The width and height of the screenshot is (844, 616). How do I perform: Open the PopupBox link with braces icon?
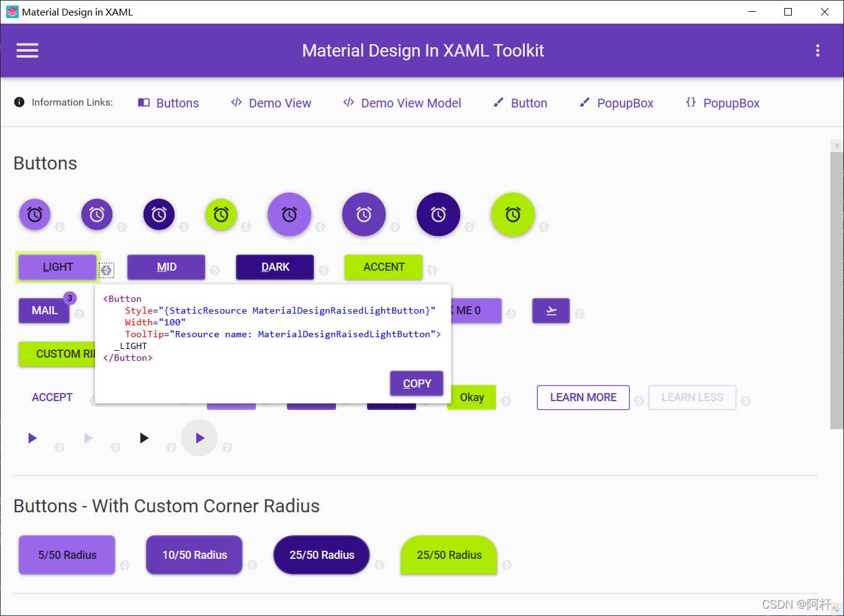pyautogui.click(x=723, y=103)
